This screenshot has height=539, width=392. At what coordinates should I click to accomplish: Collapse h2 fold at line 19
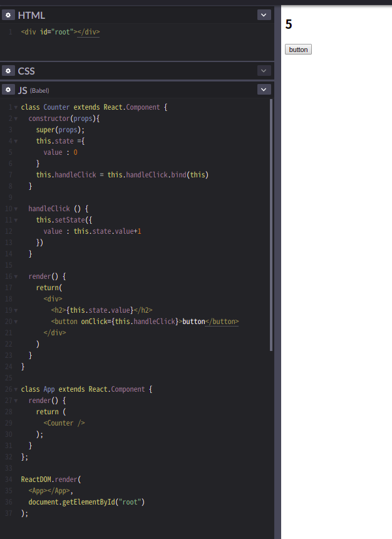[16, 310]
